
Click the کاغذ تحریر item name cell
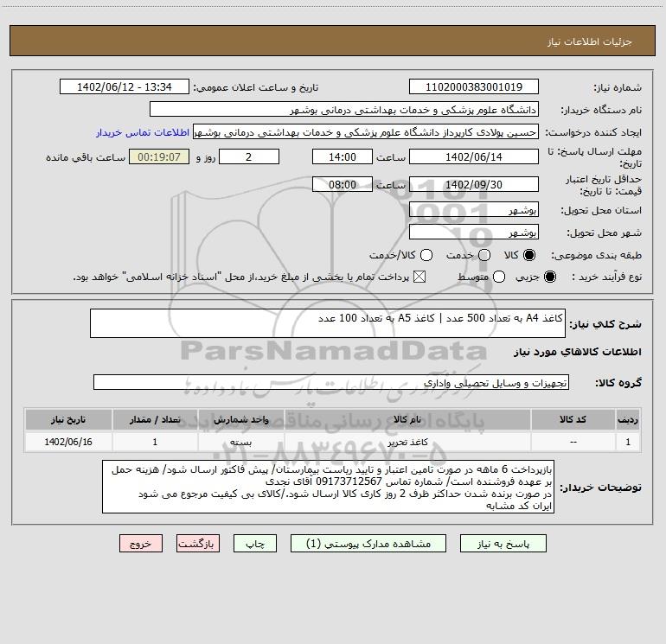click(407, 442)
